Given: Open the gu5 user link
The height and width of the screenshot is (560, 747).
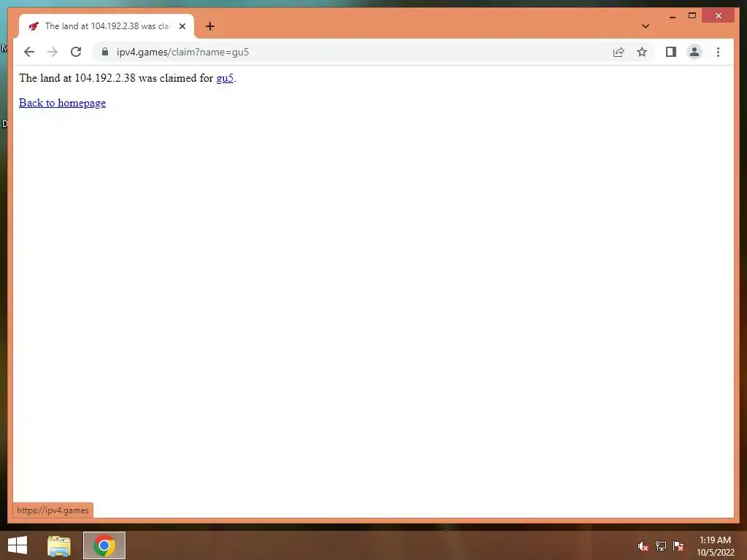Looking at the screenshot, I should (x=225, y=77).
